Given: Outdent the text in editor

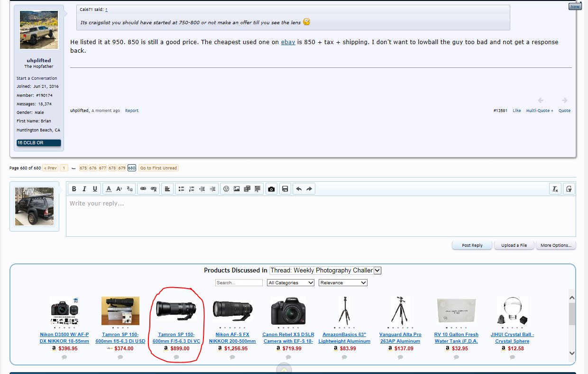Looking at the screenshot, I should [x=202, y=189].
